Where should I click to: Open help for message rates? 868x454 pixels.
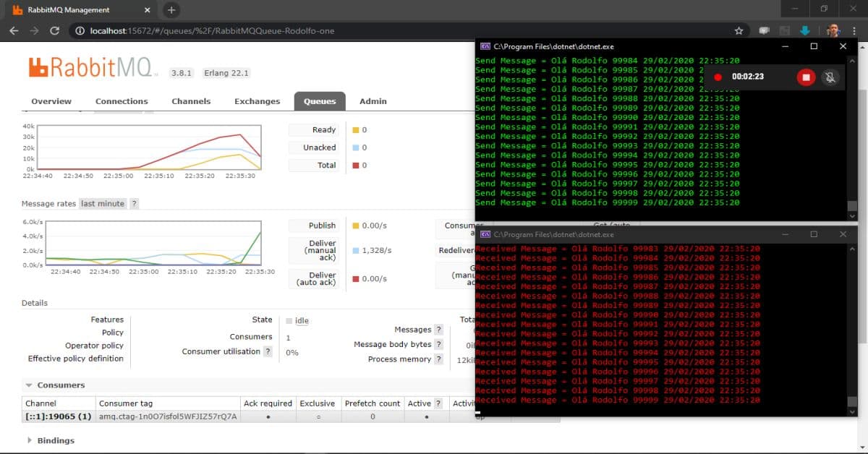(134, 204)
